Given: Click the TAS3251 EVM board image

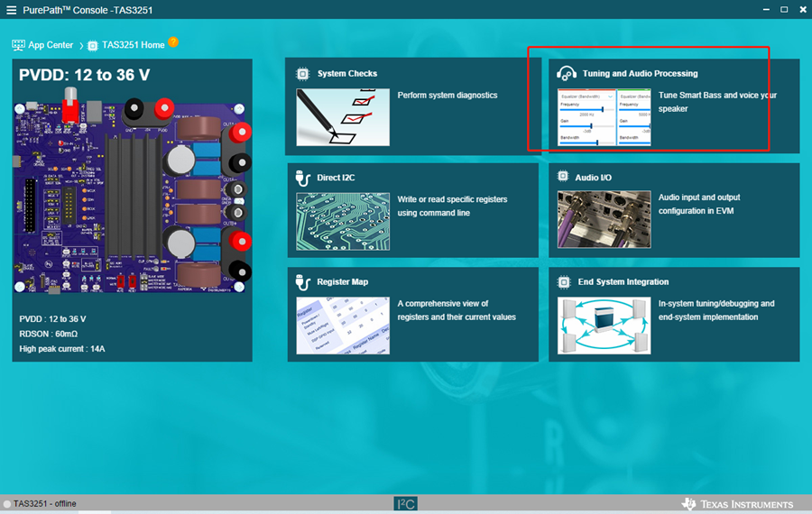Looking at the screenshot, I should click(133, 191).
